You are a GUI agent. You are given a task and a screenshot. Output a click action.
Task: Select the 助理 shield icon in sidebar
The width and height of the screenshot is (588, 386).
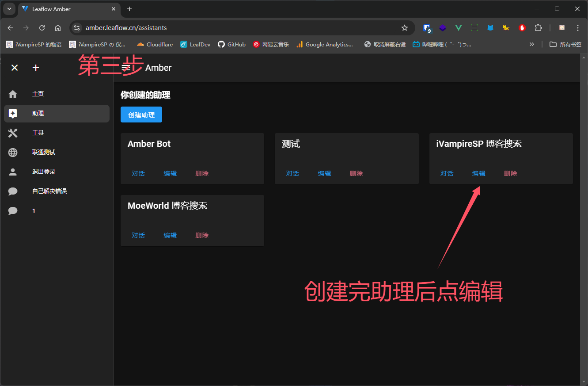pyautogui.click(x=12, y=113)
